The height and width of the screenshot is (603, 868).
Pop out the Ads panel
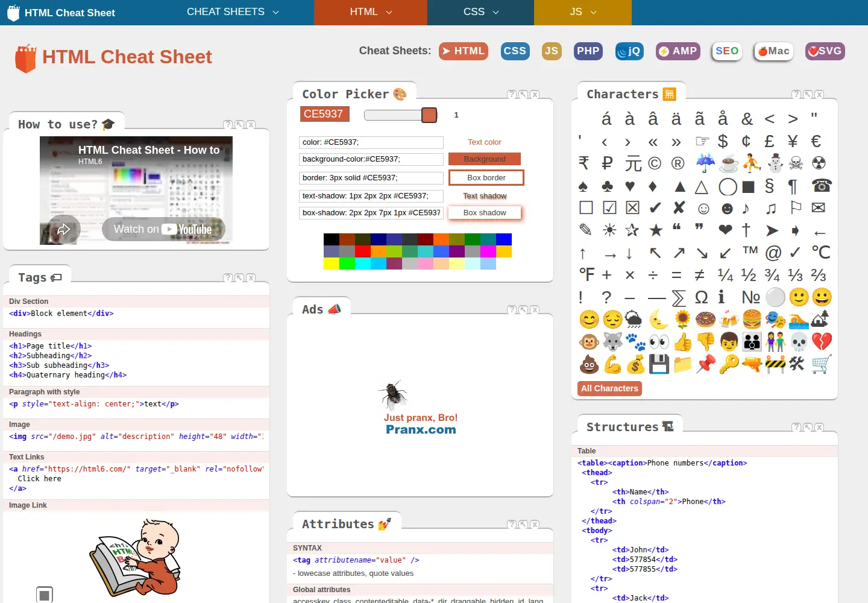coord(523,310)
